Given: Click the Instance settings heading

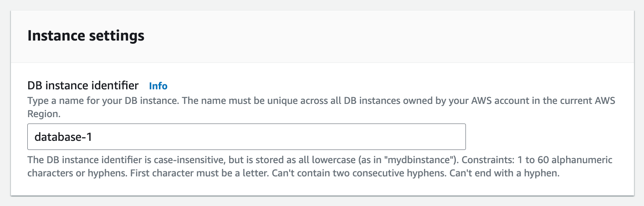Looking at the screenshot, I should coord(86,36).
